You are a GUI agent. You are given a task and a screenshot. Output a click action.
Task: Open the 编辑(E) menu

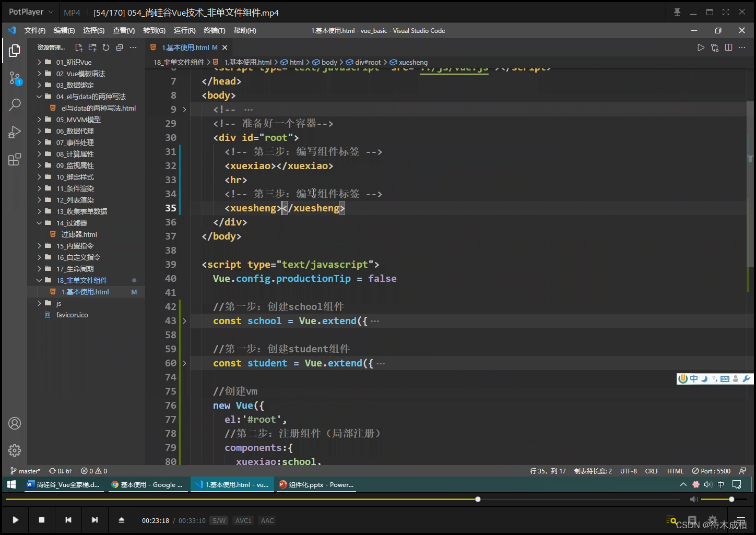[64, 31]
